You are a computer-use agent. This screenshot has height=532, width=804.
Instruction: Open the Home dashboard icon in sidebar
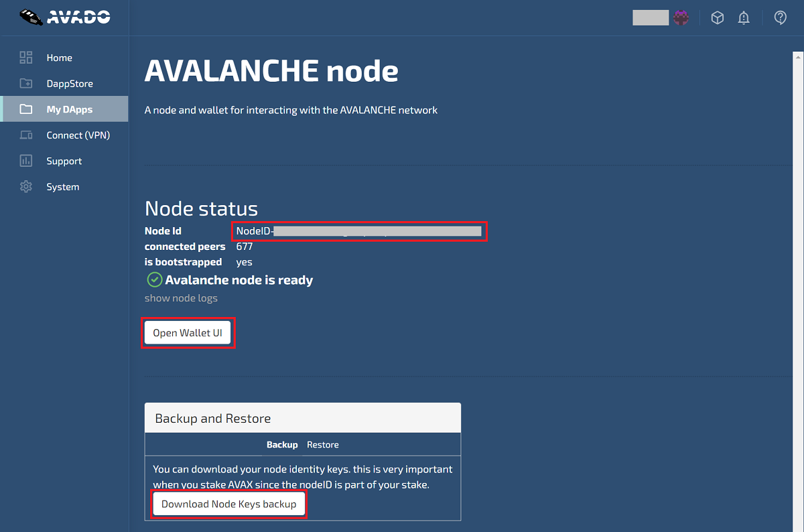(26, 58)
